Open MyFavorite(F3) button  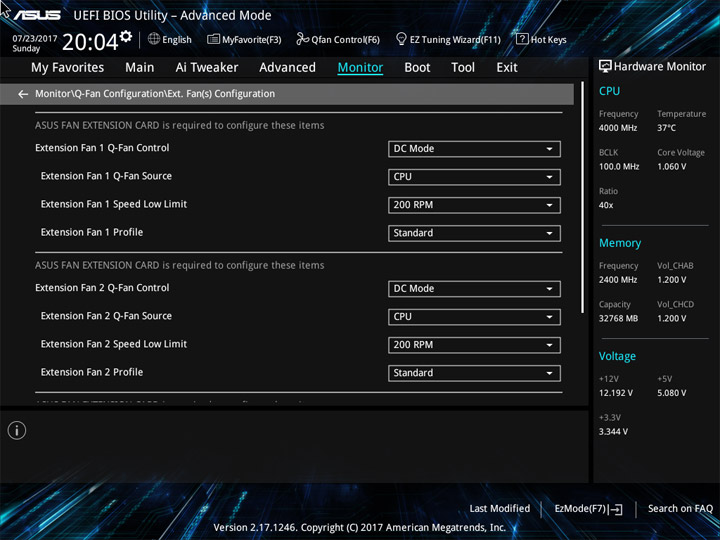pyautogui.click(x=244, y=39)
